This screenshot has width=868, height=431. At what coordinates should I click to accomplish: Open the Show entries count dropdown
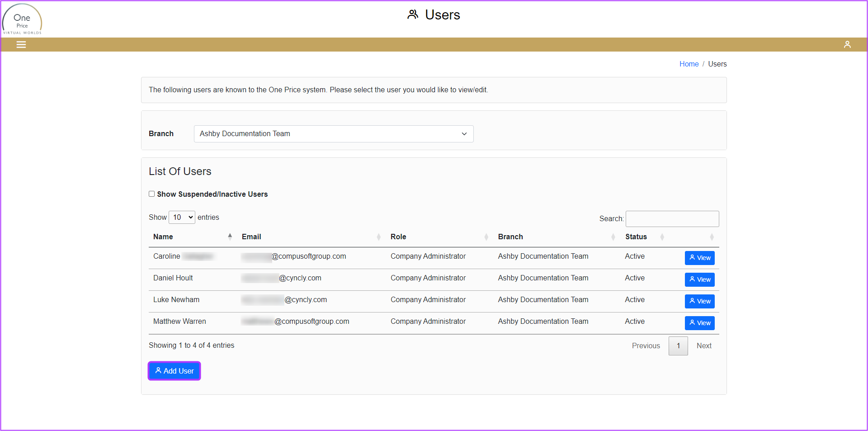tap(182, 217)
